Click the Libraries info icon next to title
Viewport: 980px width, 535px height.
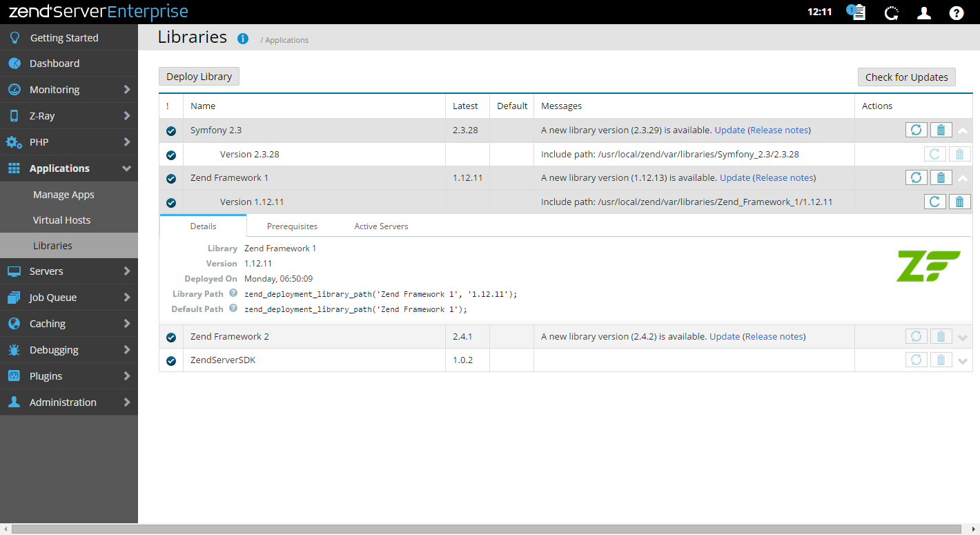[x=243, y=39]
